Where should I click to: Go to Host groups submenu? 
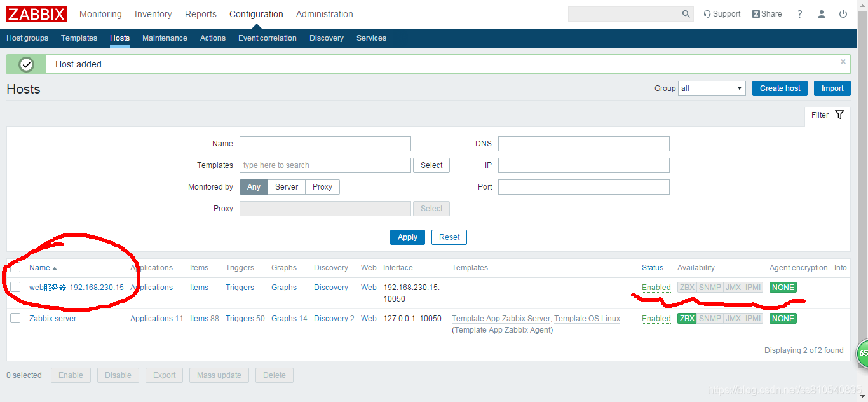(x=27, y=38)
